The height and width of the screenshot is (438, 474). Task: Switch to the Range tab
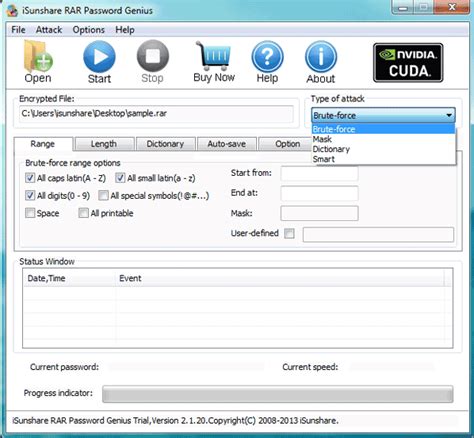click(x=43, y=144)
